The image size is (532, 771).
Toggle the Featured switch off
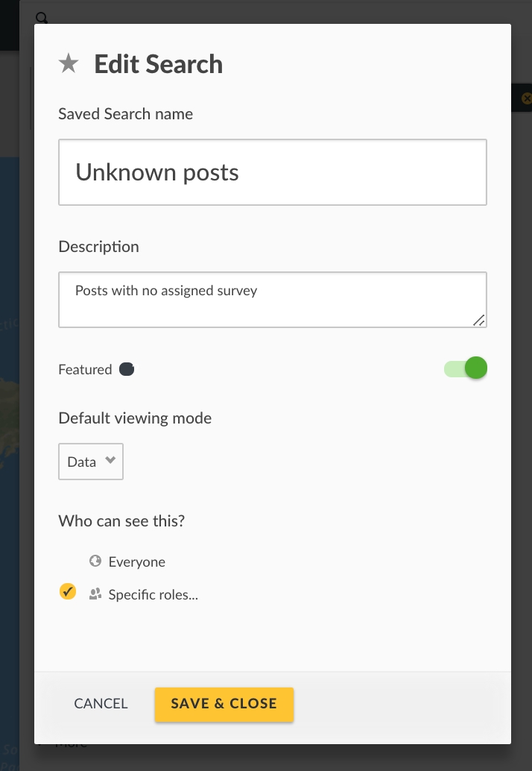coord(466,368)
